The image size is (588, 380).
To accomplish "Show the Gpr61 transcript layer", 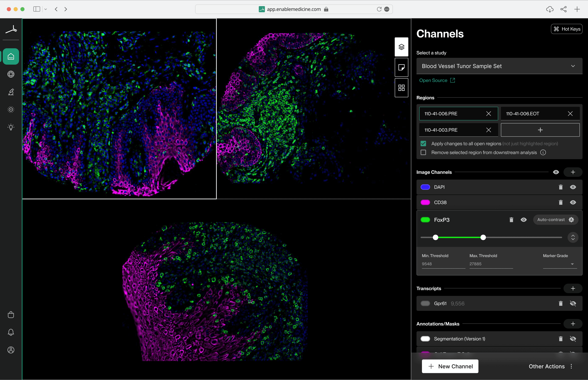I will 573,304.
